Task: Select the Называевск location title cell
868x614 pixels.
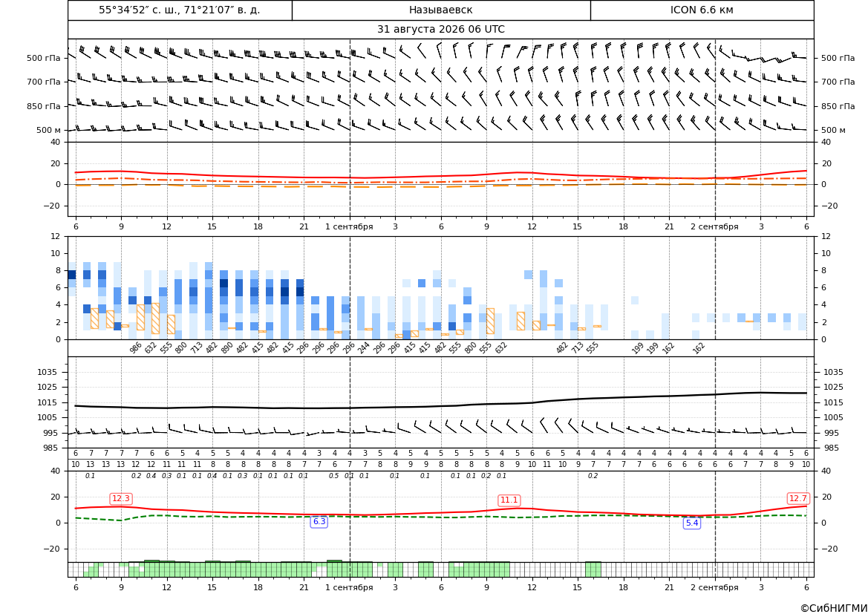Action: pos(441,10)
